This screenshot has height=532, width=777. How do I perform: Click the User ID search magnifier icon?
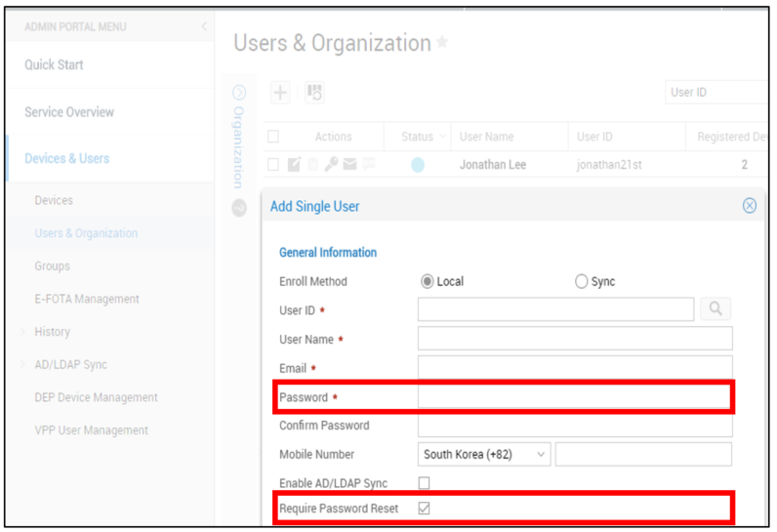716,309
